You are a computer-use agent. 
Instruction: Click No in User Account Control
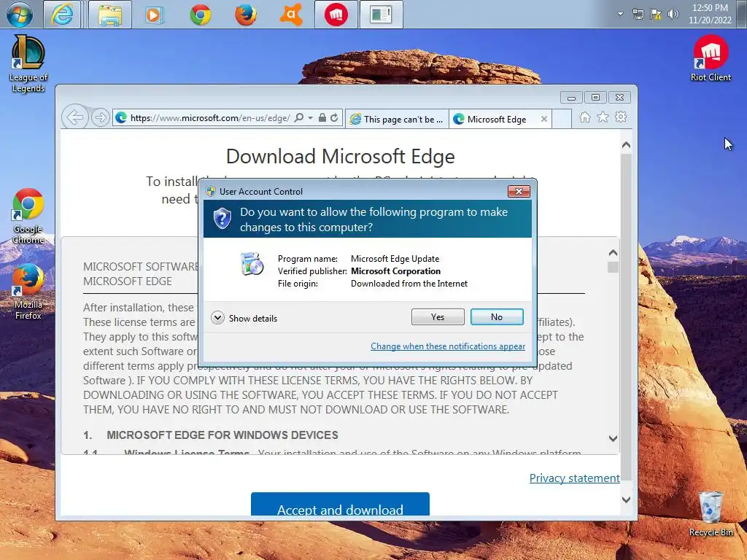pos(497,317)
